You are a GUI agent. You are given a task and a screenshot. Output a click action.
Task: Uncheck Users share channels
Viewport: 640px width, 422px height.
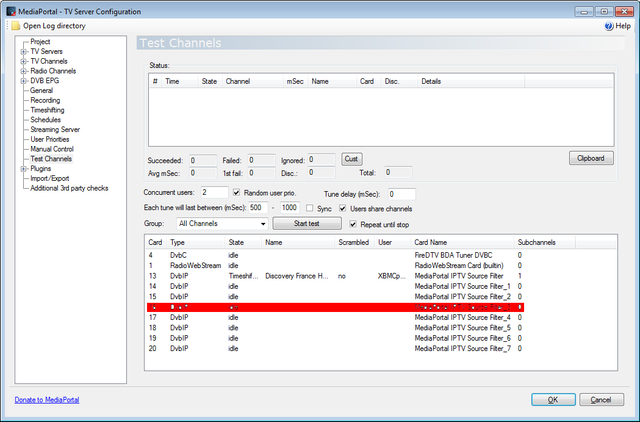pos(343,208)
